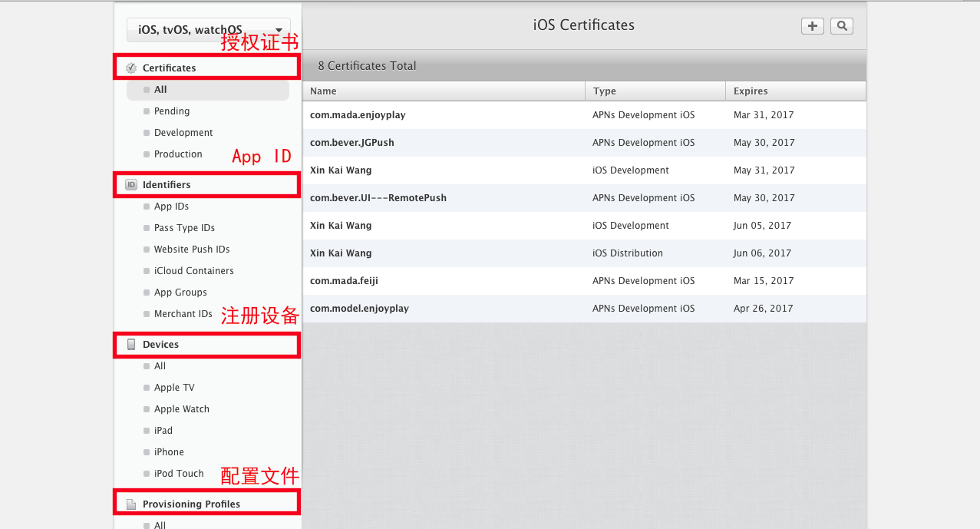
Task: Show Apple TV devices
Action: (x=174, y=388)
